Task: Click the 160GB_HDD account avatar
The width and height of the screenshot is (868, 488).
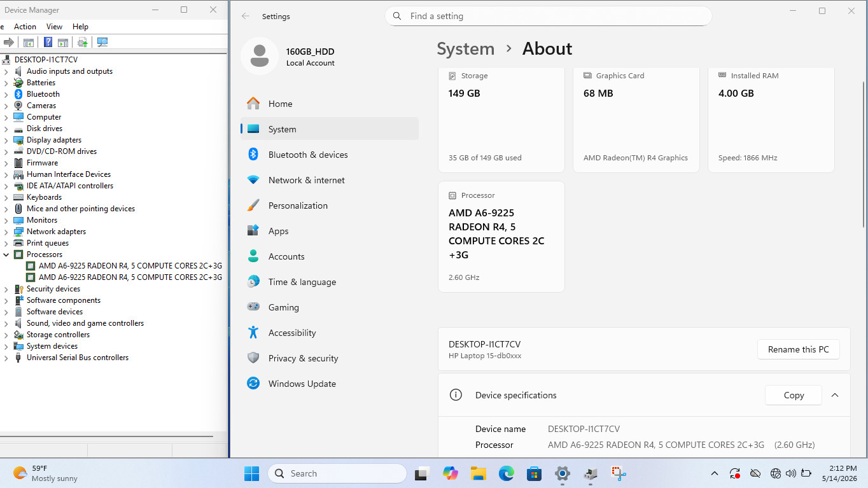Action: tap(260, 56)
